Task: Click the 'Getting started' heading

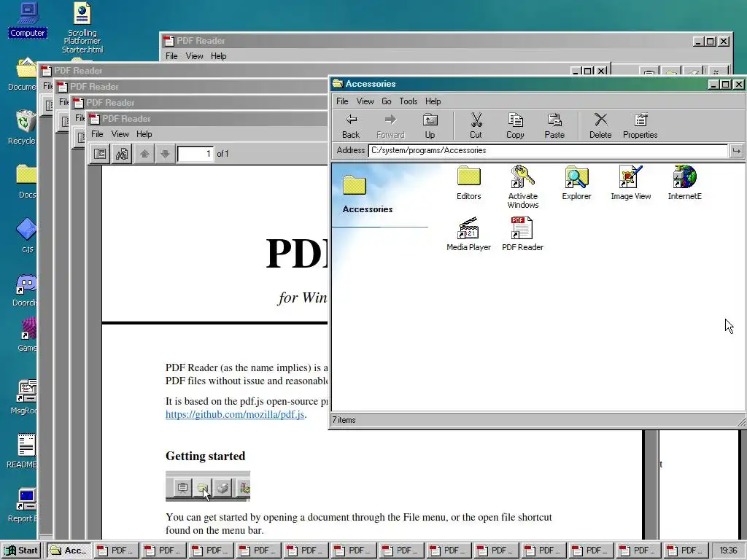Action: pos(205,456)
